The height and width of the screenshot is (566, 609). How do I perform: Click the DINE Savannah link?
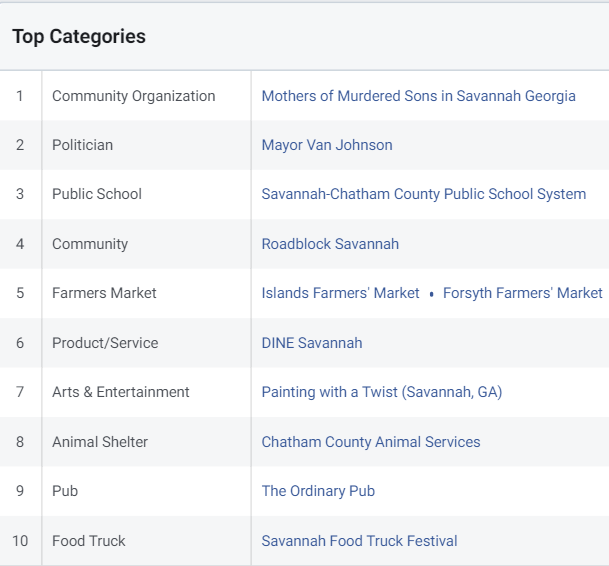tap(312, 343)
